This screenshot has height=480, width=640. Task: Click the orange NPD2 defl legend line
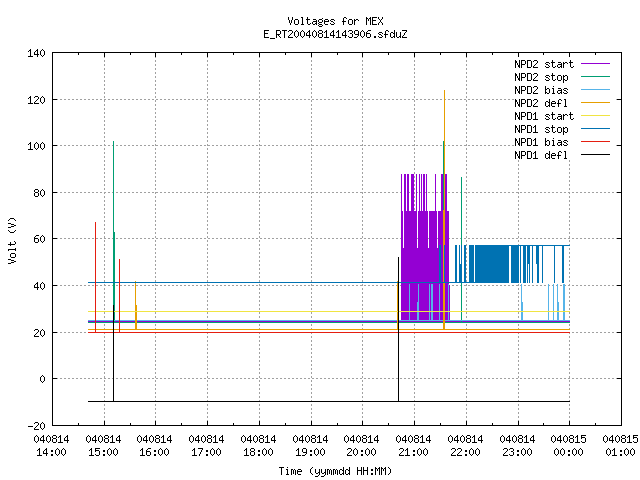click(596, 102)
